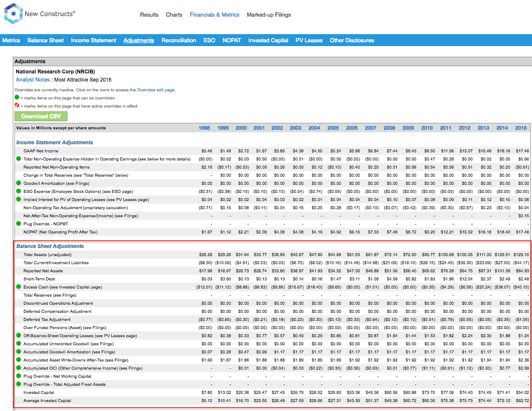532x411 pixels.
Task: Click green override icon for ESO Expense row
Action: coord(18,191)
